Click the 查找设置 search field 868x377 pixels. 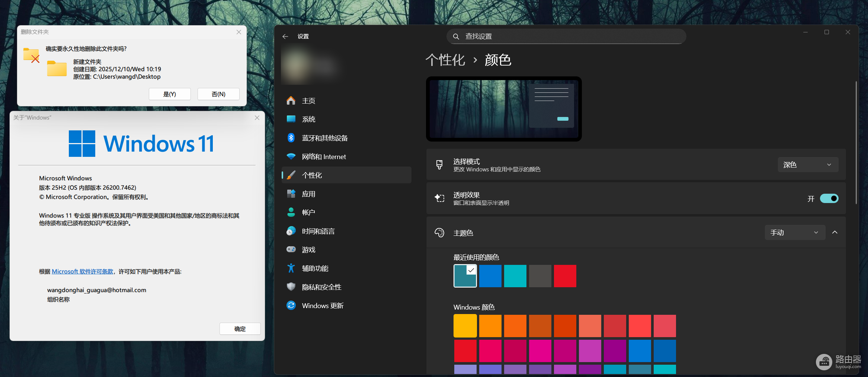[566, 37]
